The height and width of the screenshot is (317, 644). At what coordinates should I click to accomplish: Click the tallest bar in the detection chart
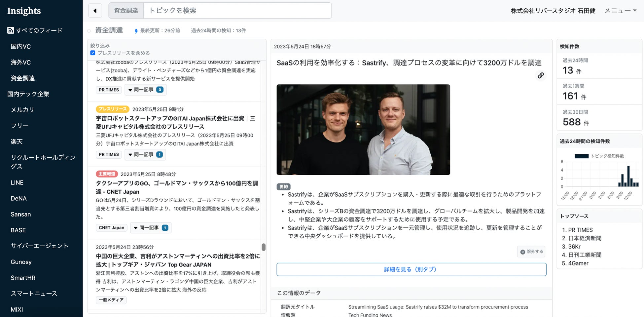628,176
